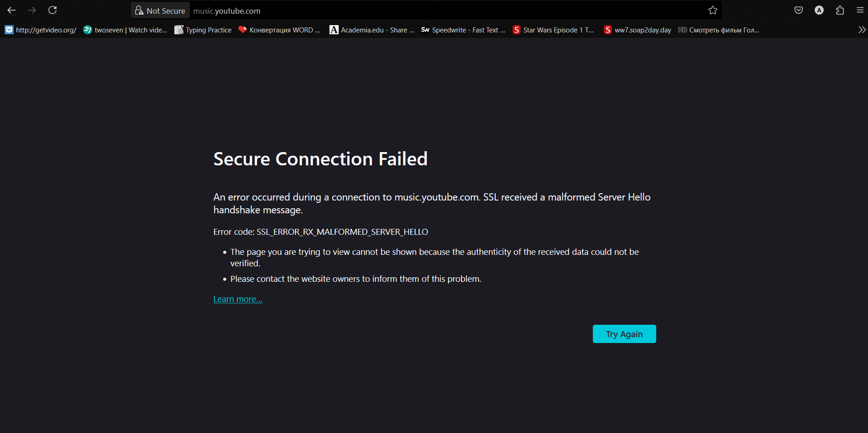Open the Firefox hamburger menu

pos(860,10)
